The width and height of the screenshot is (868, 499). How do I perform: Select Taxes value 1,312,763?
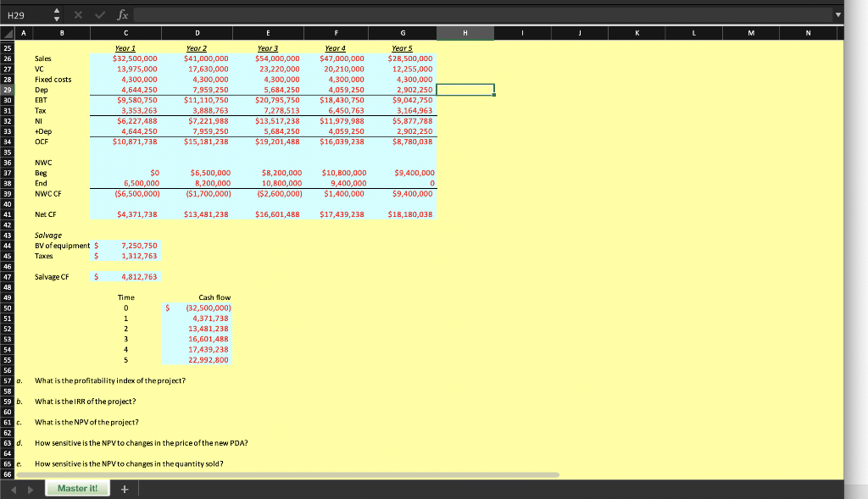coord(139,256)
